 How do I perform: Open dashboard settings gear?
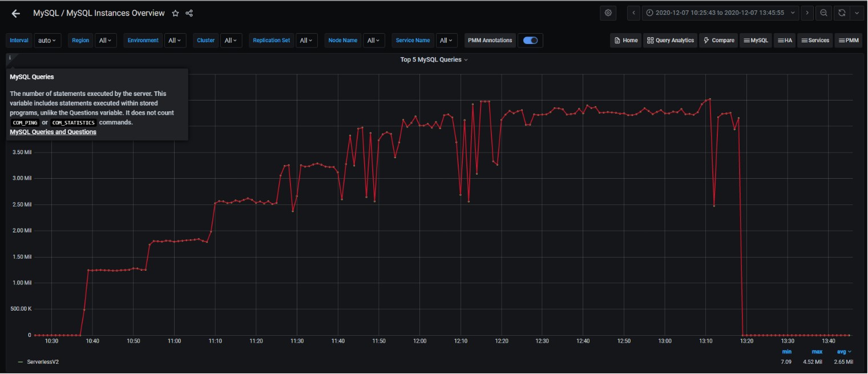608,13
